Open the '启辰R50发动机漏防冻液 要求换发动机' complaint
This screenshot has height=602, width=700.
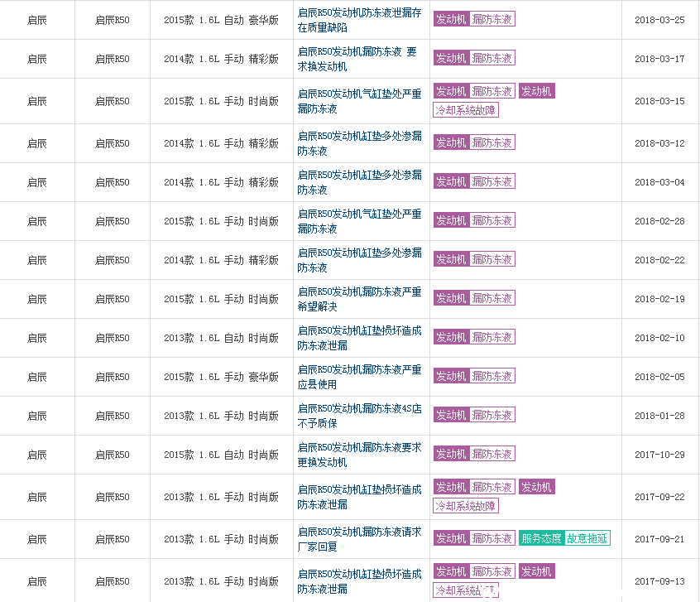[x=359, y=59]
